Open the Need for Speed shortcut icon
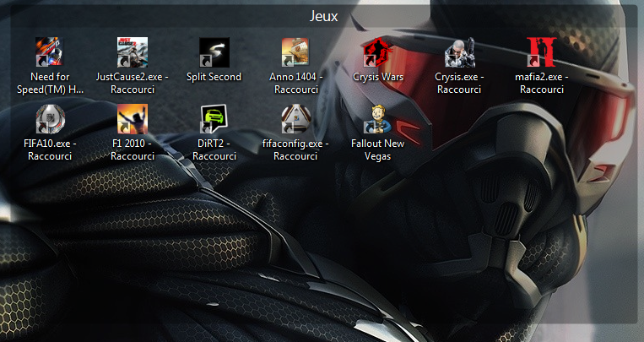The width and height of the screenshot is (644, 342). 48,52
